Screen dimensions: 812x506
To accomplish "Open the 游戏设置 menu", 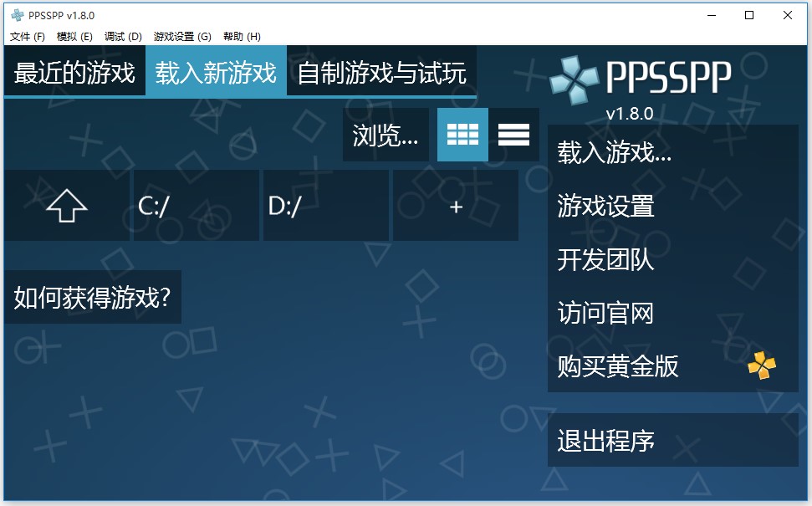I will [178, 36].
